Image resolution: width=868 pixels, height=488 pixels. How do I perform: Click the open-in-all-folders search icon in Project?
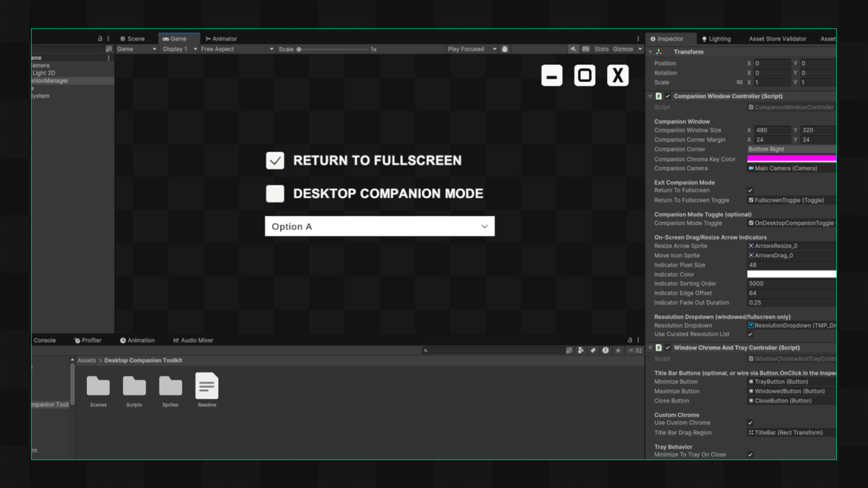(569, 351)
